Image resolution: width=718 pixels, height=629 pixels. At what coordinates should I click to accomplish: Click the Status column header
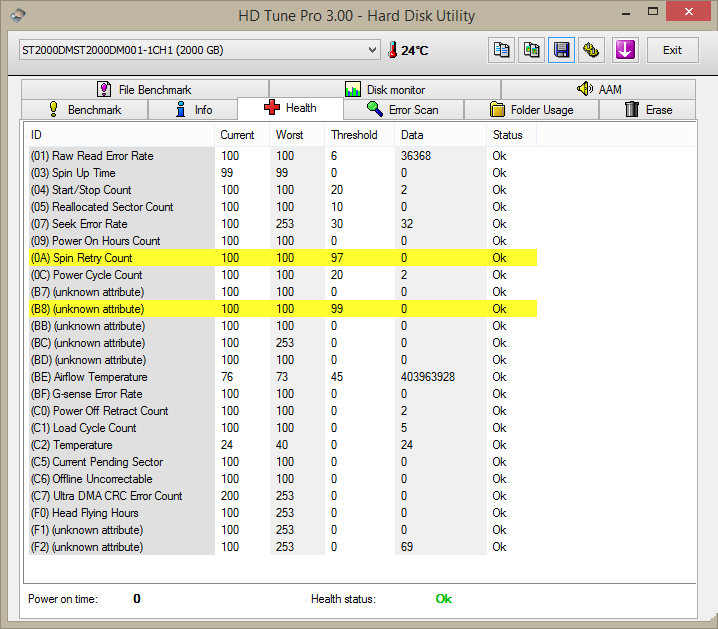coord(511,135)
